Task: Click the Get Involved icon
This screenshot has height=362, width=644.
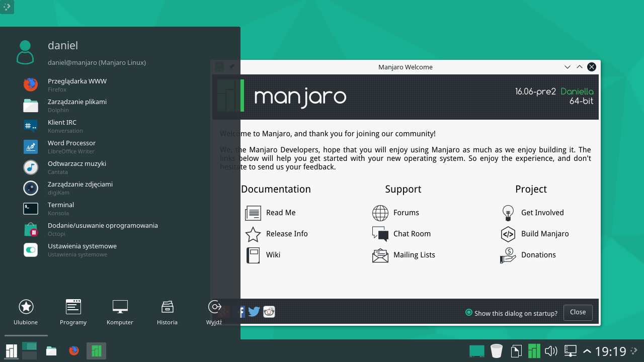Action: click(x=508, y=213)
